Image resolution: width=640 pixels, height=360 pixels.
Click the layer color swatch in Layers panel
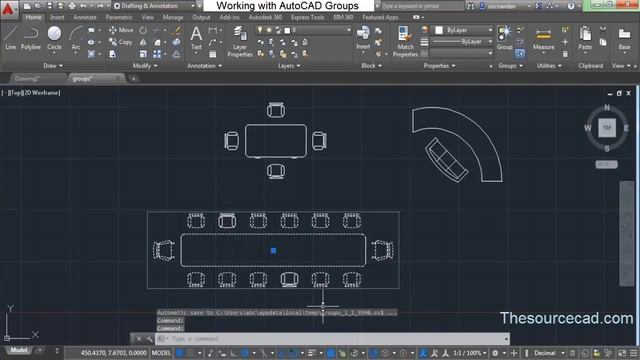287,30
